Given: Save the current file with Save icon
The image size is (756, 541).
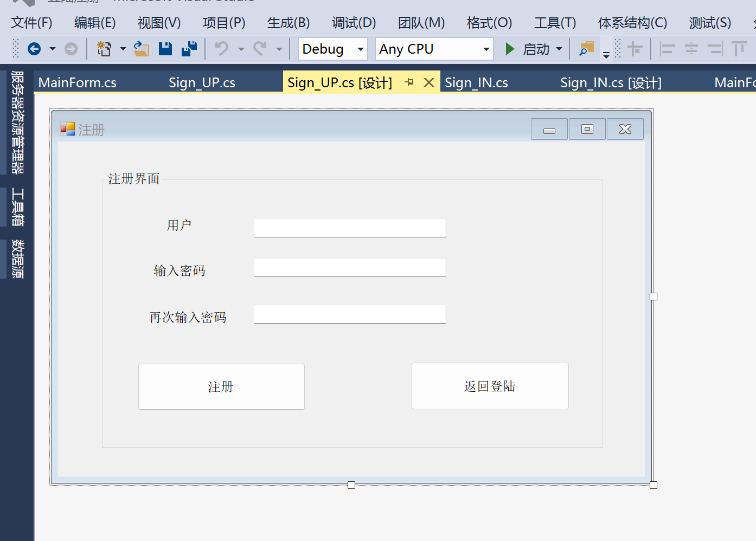Looking at the screenshot, I should click(165, 49).
